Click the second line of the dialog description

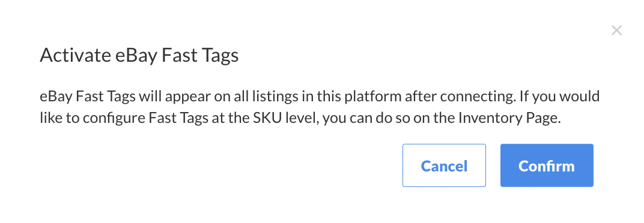[300, 119]
